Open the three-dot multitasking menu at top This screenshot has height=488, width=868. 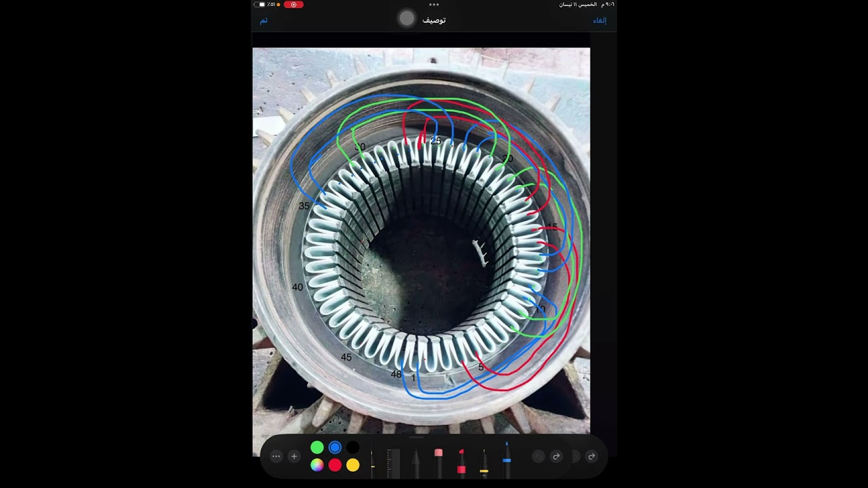434,5
